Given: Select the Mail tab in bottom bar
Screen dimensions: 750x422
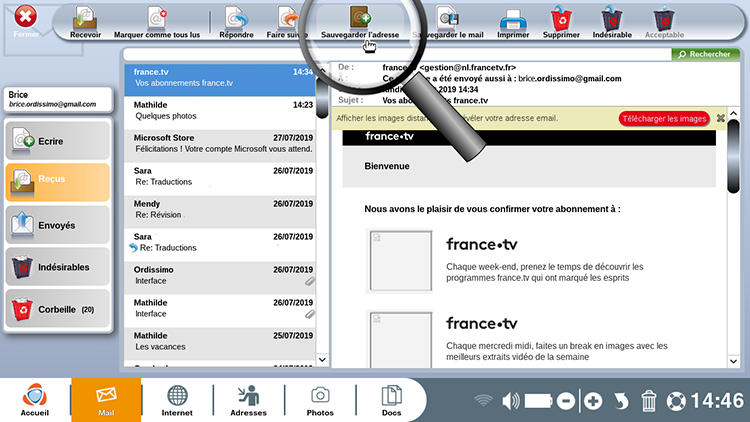Looking at the screenshot, I should pos(106,400).
